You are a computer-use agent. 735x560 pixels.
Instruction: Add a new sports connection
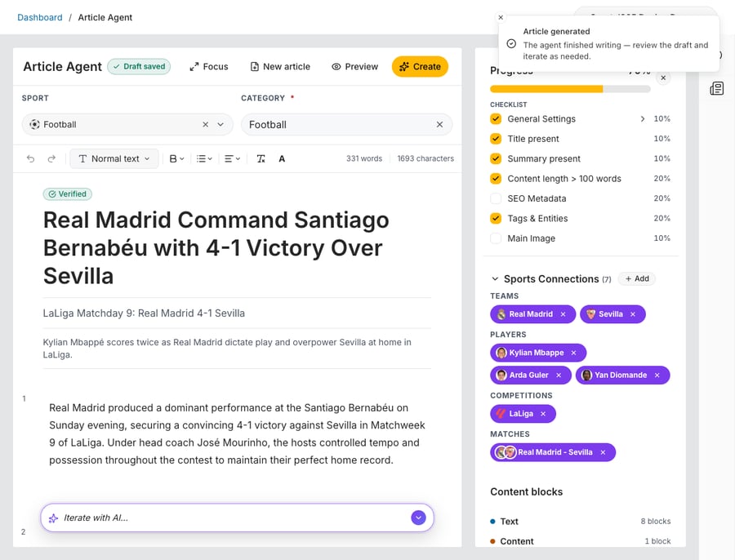[x=637, y=279]
